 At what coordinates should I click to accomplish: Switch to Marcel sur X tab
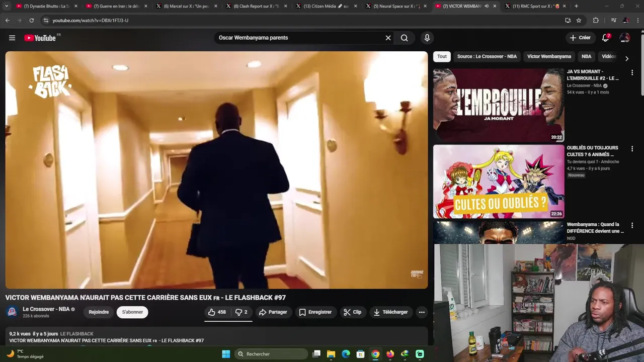pos(187,6)
